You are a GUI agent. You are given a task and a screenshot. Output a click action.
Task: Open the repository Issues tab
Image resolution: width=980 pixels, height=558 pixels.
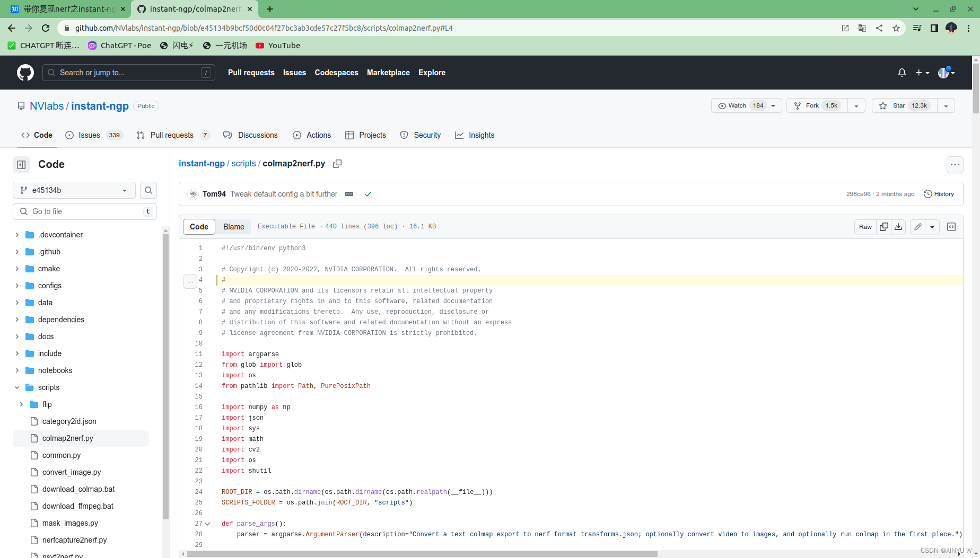coord(94,135)
